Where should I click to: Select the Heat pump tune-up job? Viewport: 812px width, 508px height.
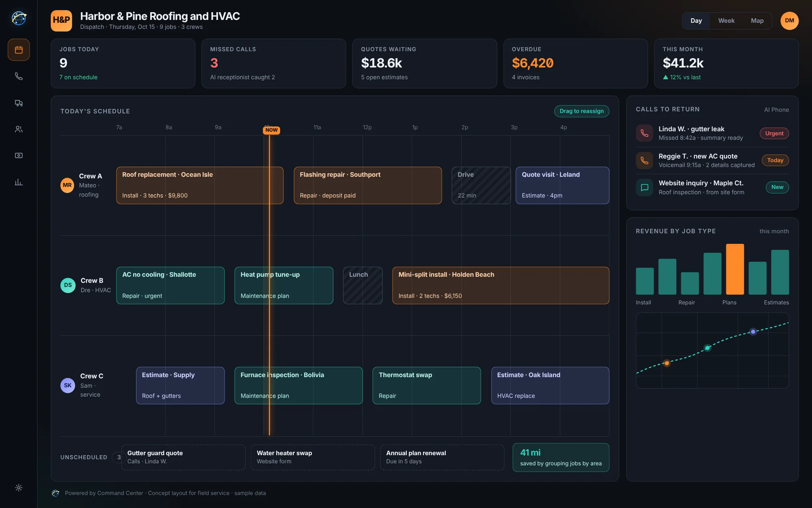pyautogui.click(x=284, y=285)
